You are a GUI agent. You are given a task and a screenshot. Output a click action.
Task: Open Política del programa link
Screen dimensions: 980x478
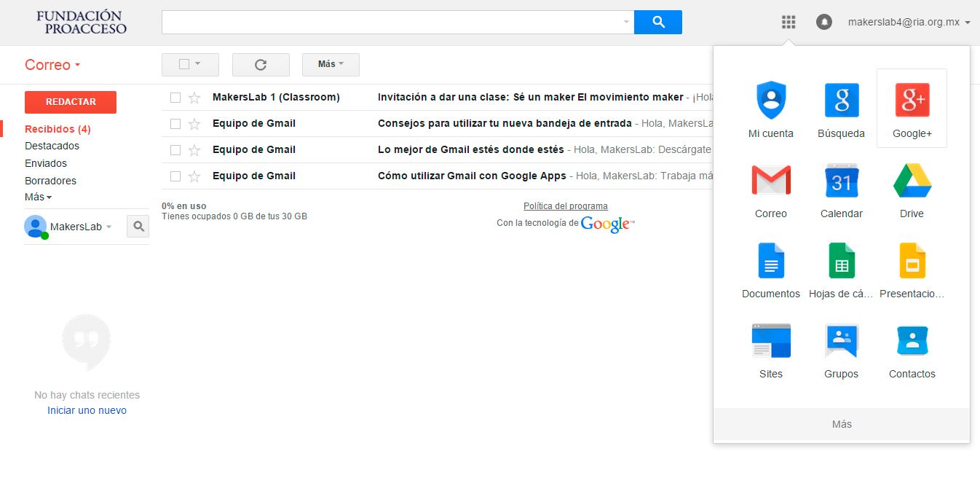(566, 206)
